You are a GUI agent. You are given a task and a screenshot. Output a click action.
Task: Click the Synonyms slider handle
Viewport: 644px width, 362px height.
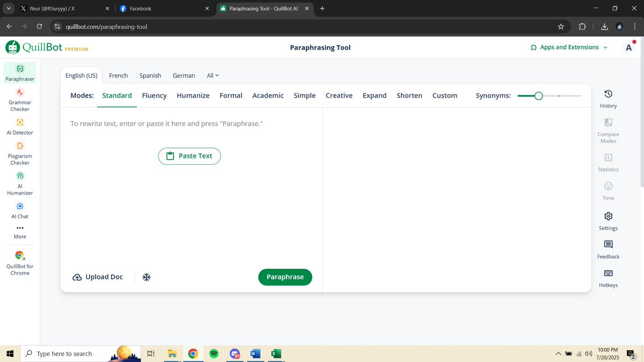coord(539,95)
